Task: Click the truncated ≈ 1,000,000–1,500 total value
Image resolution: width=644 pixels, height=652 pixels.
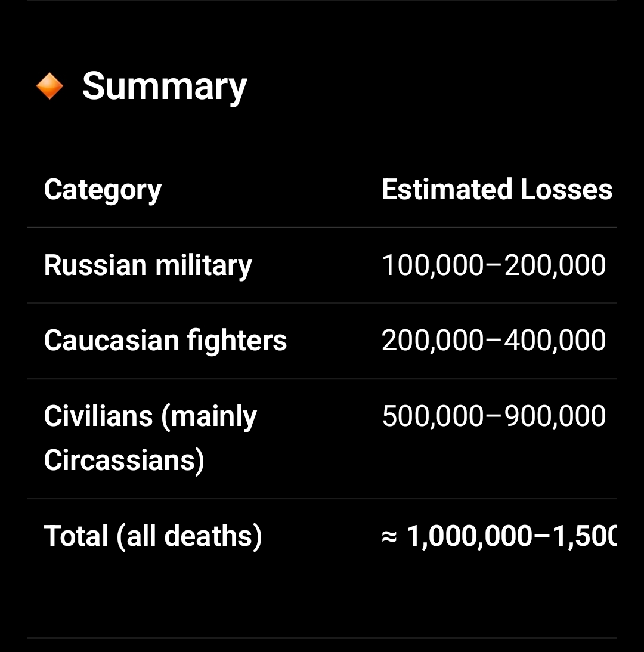Action: click(499, 536)
